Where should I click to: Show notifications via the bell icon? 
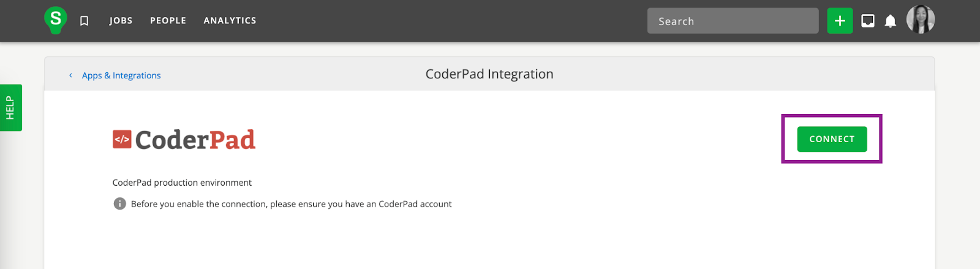tap(890, 21)
